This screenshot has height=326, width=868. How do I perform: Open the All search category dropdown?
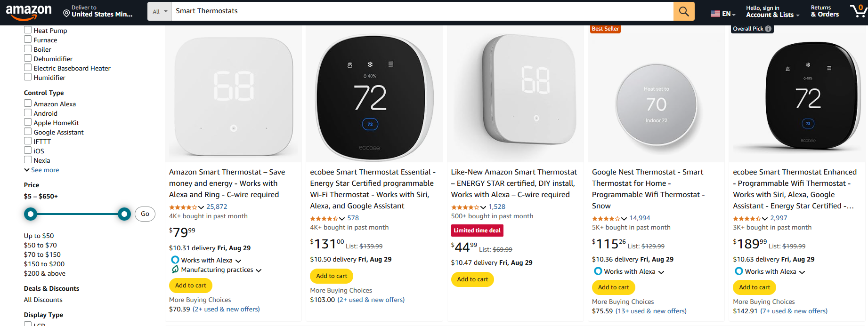[159, 10]
